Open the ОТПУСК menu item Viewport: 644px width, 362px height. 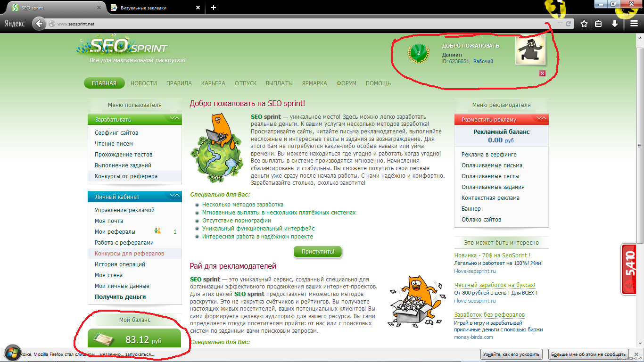tap(246, 83)
